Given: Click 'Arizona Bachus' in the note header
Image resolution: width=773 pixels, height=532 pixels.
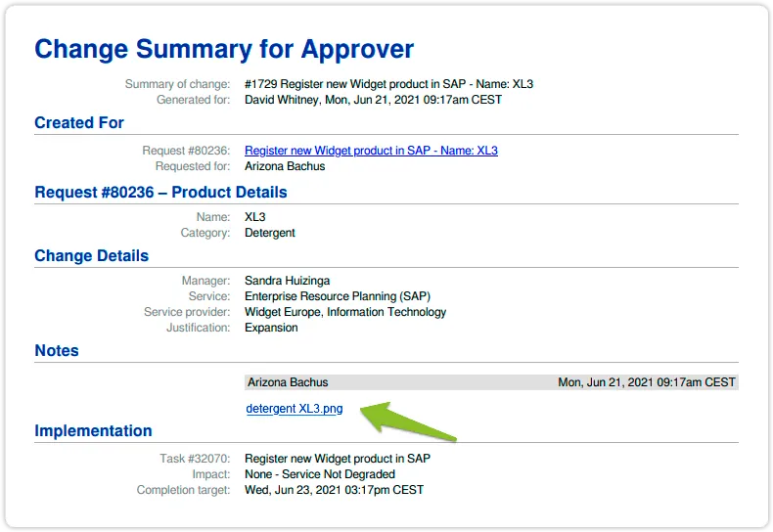Looking at the screenshot, I should 288,382.
